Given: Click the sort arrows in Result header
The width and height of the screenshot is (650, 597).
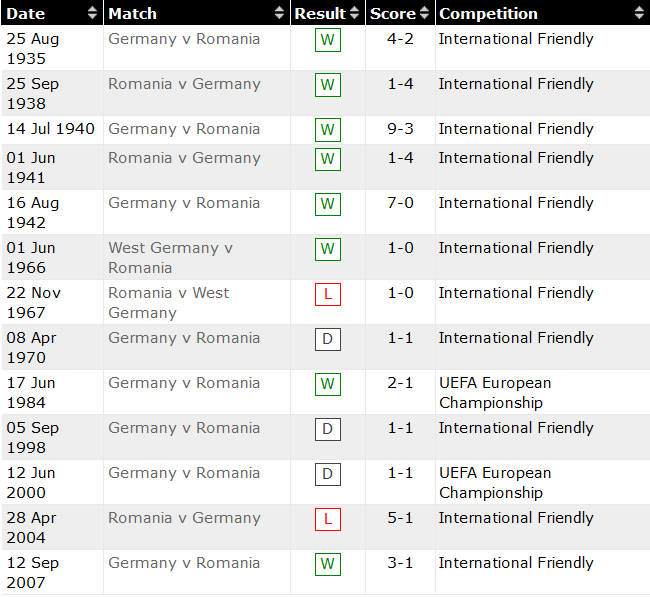Looking at the screenshot, I should 354,13.
